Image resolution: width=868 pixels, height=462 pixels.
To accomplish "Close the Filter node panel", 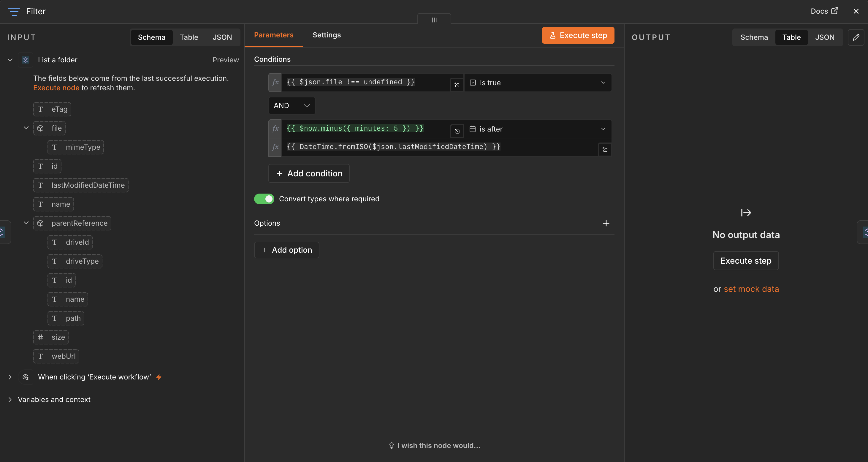I will pos(856,11).
